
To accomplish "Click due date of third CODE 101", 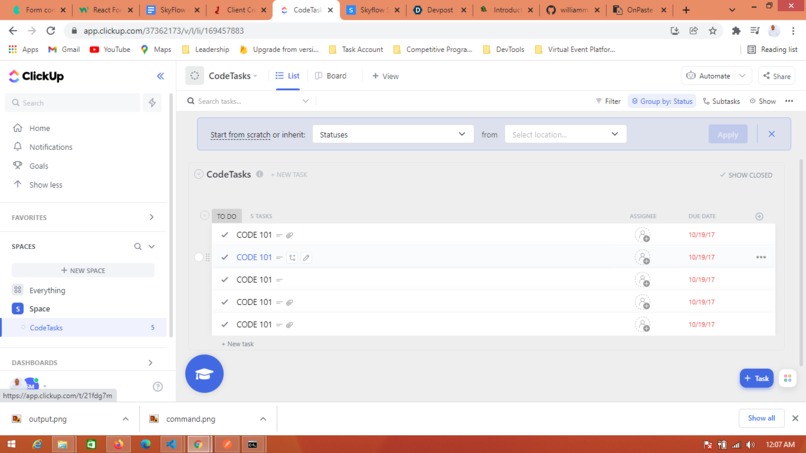I will tap(702, 280).
